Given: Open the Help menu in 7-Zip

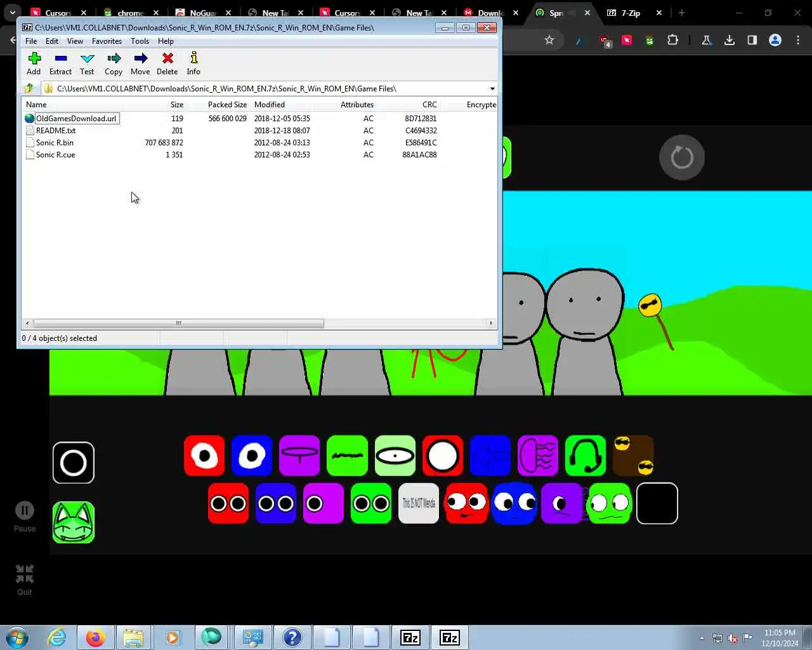Looking at the screenshot, I should pos(166,41).
